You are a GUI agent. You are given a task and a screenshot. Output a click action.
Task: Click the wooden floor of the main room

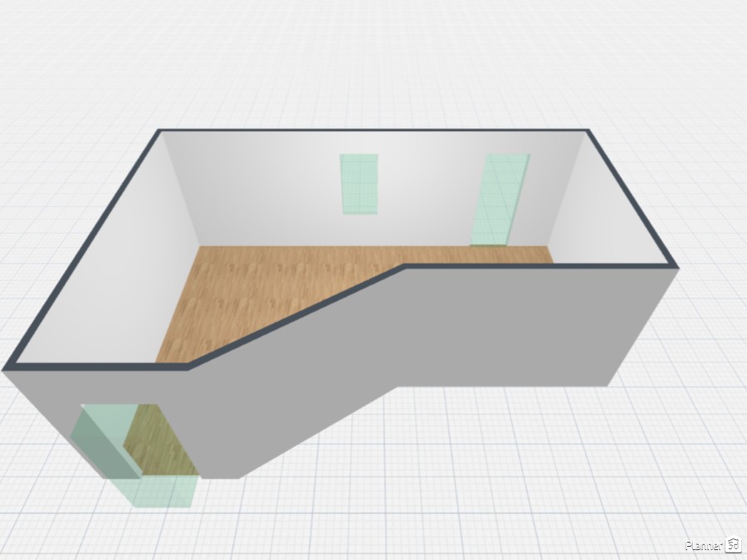coord(315,282)
